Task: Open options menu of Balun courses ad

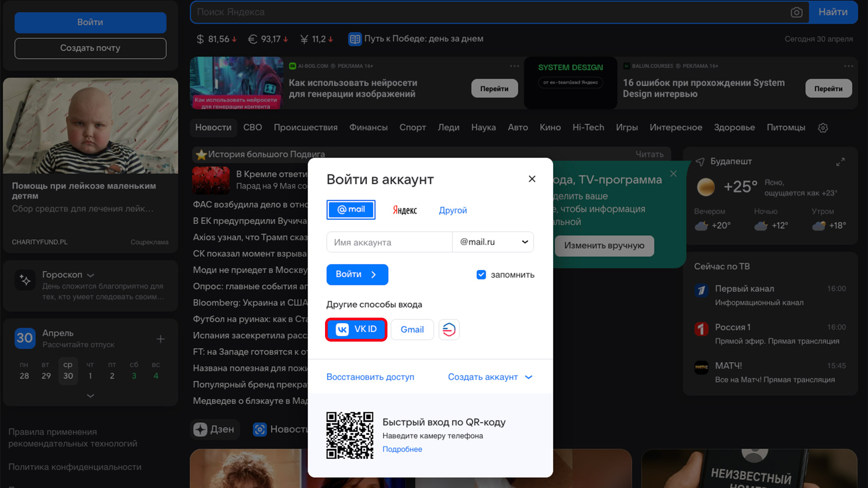Action: [849, 66]
